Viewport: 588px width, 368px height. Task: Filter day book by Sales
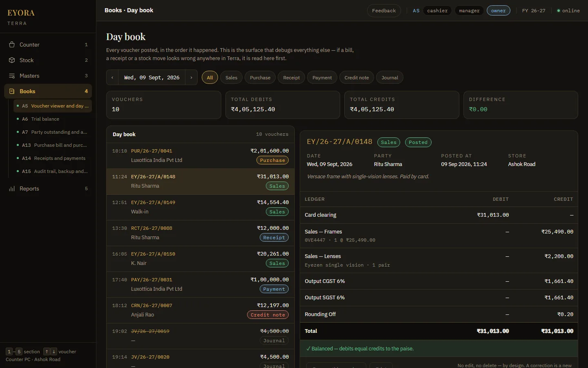[231, 77]
